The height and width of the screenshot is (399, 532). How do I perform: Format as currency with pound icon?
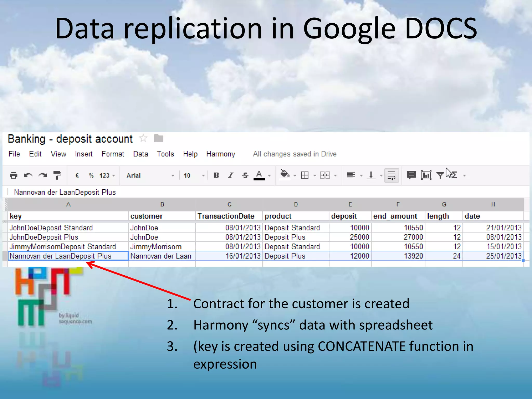(77, 175)
